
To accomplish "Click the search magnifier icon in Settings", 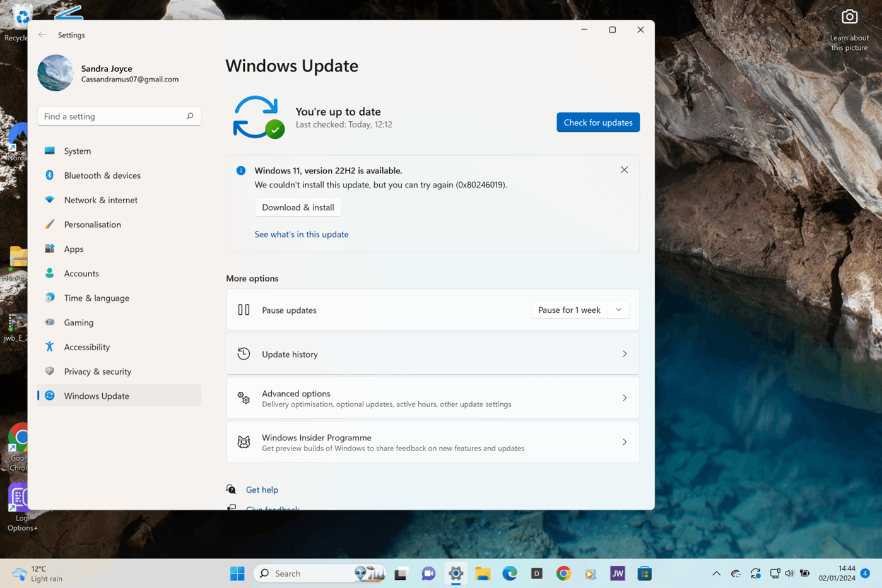I will 190,116.
